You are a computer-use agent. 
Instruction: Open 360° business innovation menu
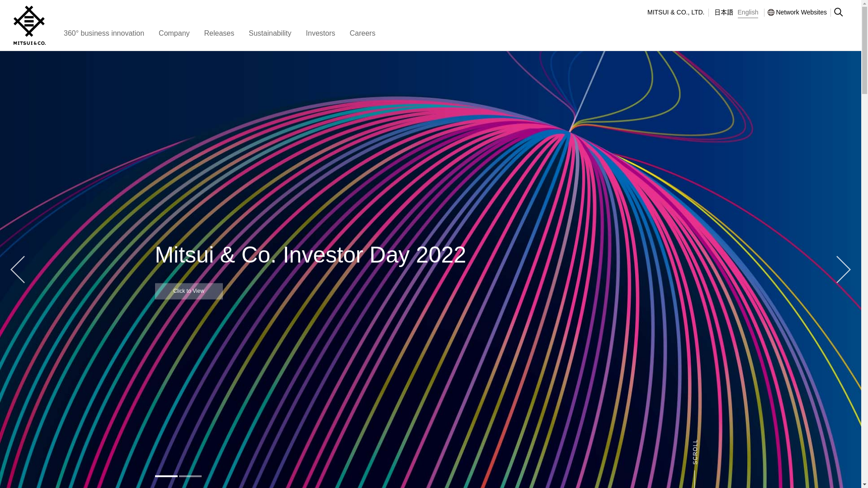(104, 33)
